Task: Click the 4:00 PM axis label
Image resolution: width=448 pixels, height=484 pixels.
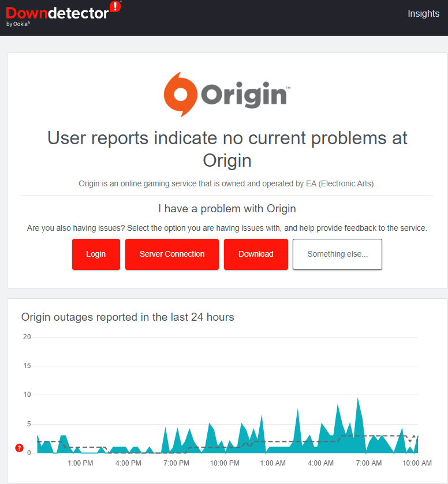Action: click(x=129, y=463)
